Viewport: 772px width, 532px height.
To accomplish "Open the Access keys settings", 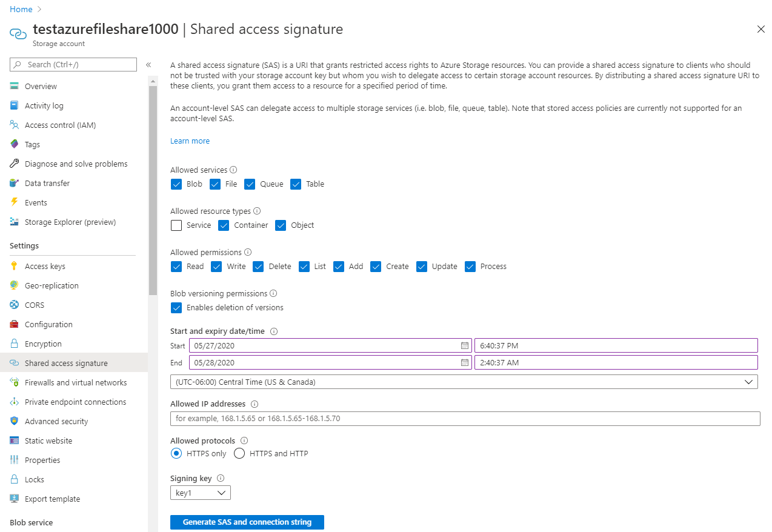I will click(x=45, y=265).
